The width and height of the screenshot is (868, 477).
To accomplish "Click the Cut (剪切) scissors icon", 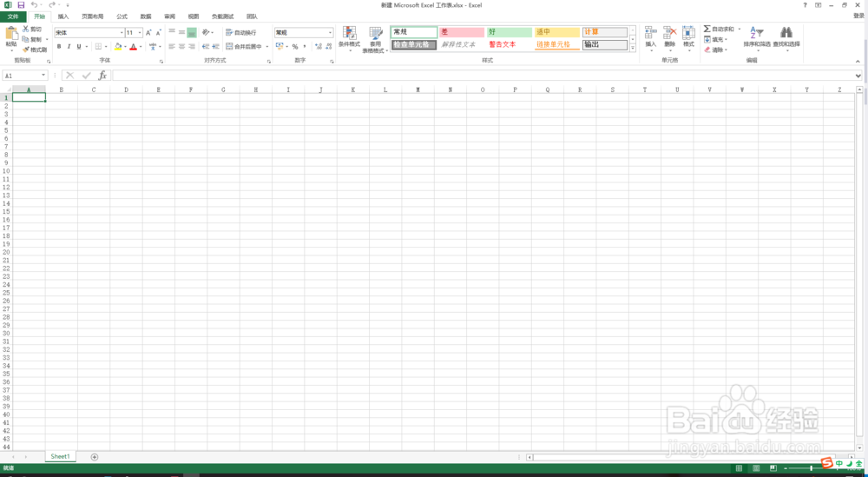I will pyautogui.click(x=26, y=29).
